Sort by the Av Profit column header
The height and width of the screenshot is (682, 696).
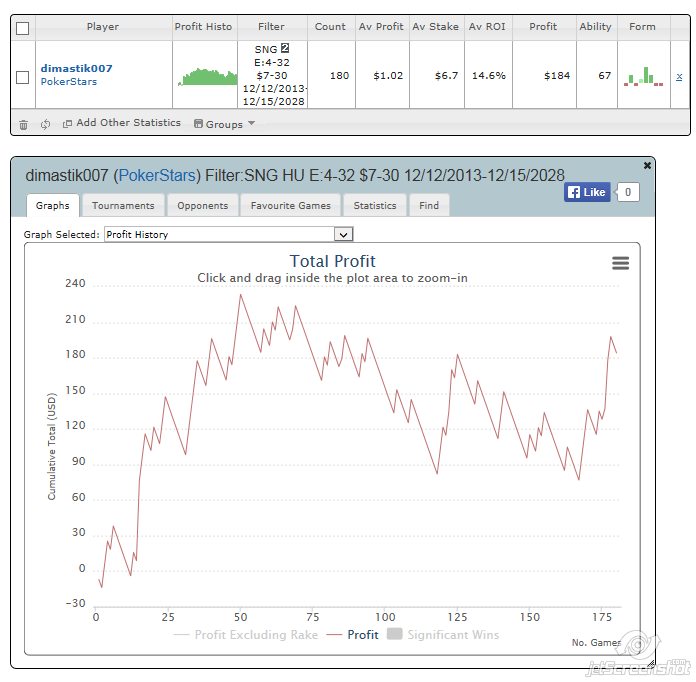[381, 27]
